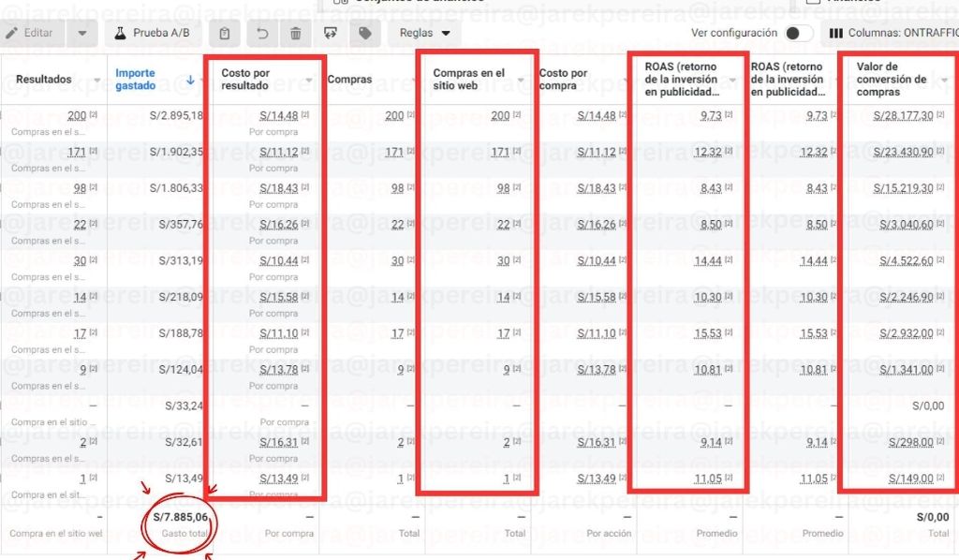The image size is (959, 560).
Task: Click the Editar pencil button
Action: pyautogui.click(x=30, y=33)
